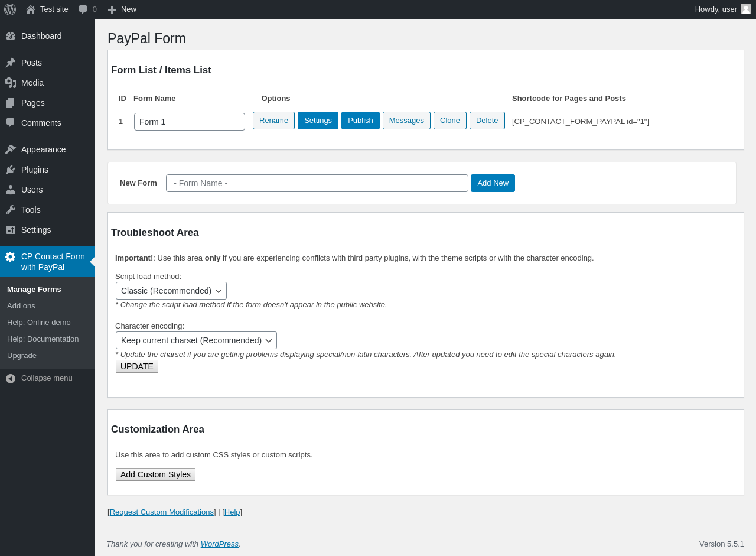Click the Add New form button

click(493, 183)
